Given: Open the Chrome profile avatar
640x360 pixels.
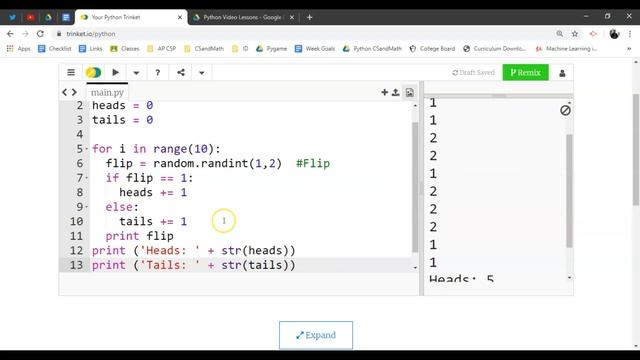Looking at the screenshot, I should pyautogui.click(x=614, y=34).
